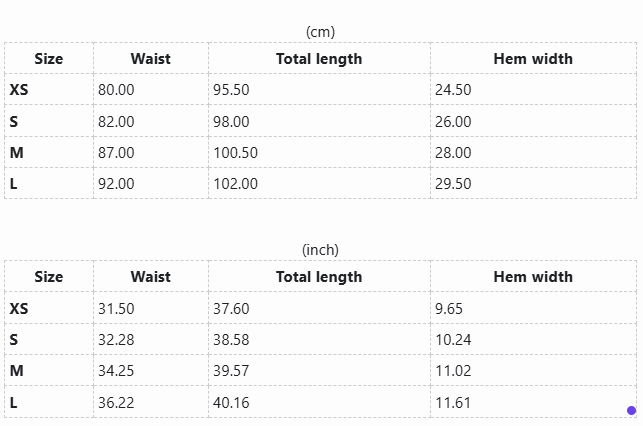Screen dimensions: 643x426
Task: Click the M row label in inch table
Action: [x=16, y=371]
